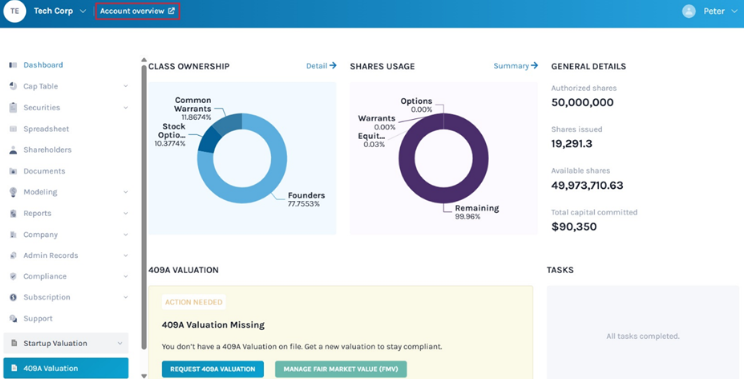Screen dimensions: 744x379
Task: Click the 50,000,000 authorized shares value
Action: point(582,102)
